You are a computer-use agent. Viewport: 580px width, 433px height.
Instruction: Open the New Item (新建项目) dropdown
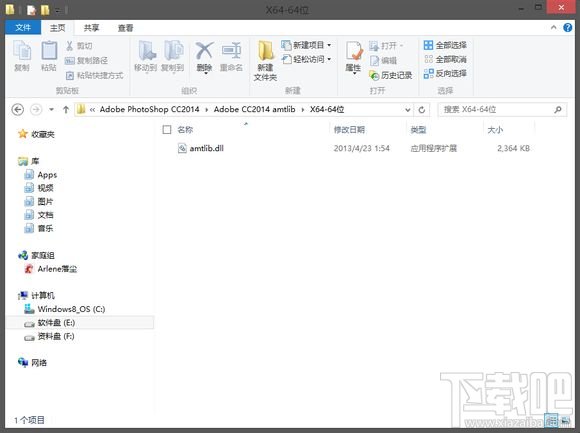tap(306, 45)
